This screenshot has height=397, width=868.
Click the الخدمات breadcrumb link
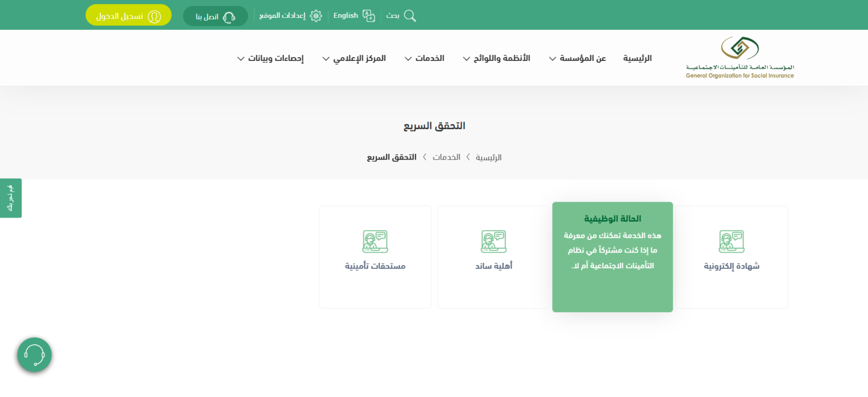coord(446,157)
